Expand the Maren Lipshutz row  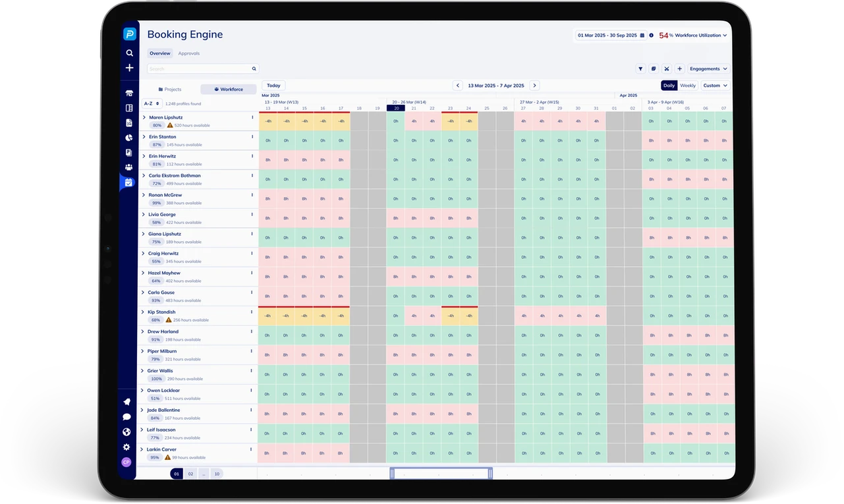pyautogui.click(x=144, y=118)
